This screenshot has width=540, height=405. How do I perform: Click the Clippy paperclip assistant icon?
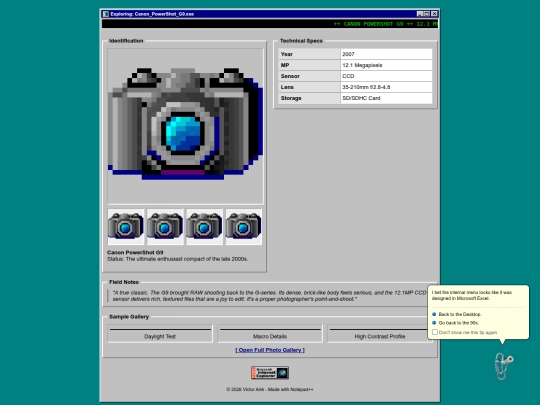[x=504, y=366]
